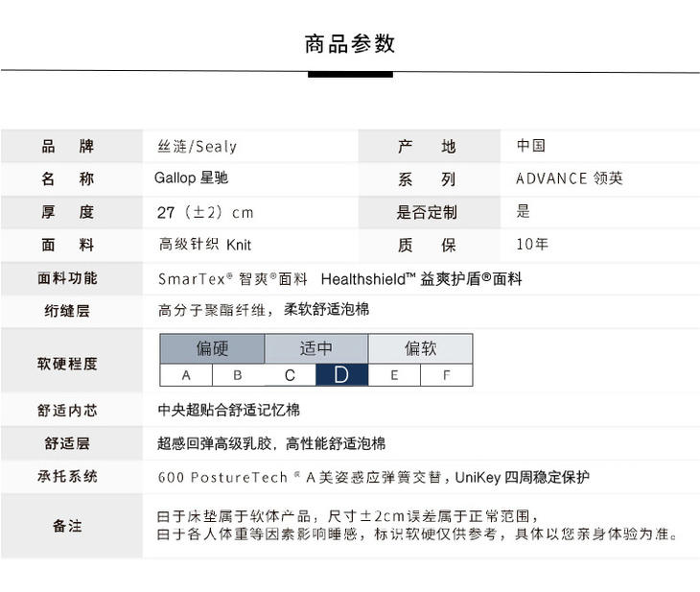Image resolution: width=700 pixels, height=592 pixels.
Task: Select the 舒适内芯 label cell
Action: (x=71, y=410)
